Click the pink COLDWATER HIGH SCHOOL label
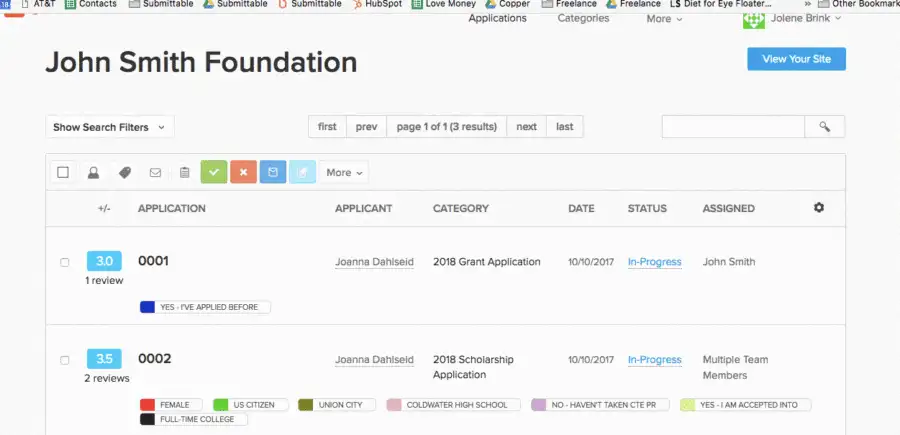 [453, 405]
